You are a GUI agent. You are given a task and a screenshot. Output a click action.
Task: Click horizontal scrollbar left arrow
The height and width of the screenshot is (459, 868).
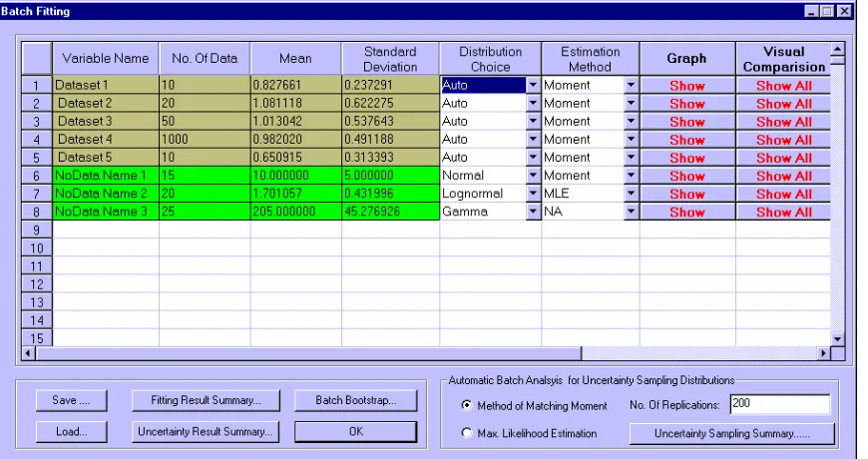click(x=28, y=352)
